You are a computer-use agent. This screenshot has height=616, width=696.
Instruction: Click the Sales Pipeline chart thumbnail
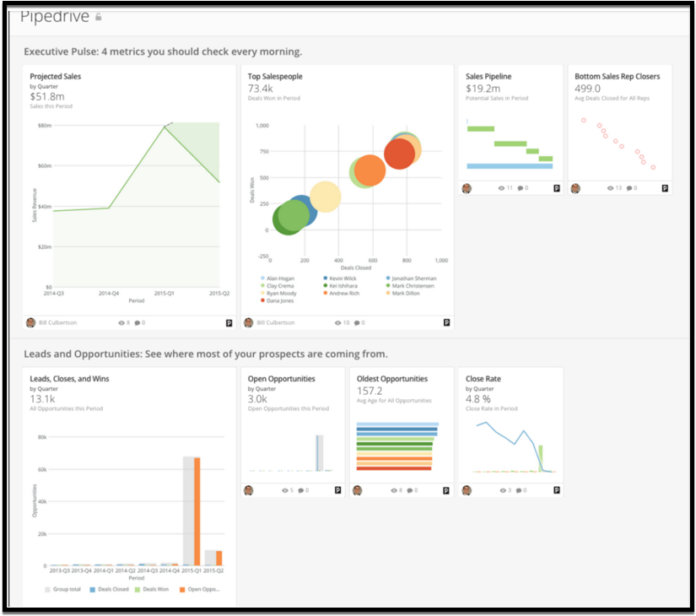510,145
